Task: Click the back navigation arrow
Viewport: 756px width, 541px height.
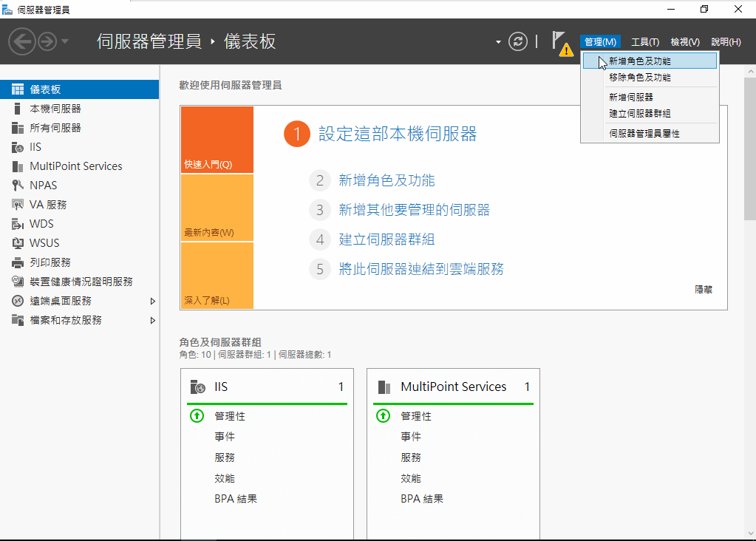Action: click(23, 41)
